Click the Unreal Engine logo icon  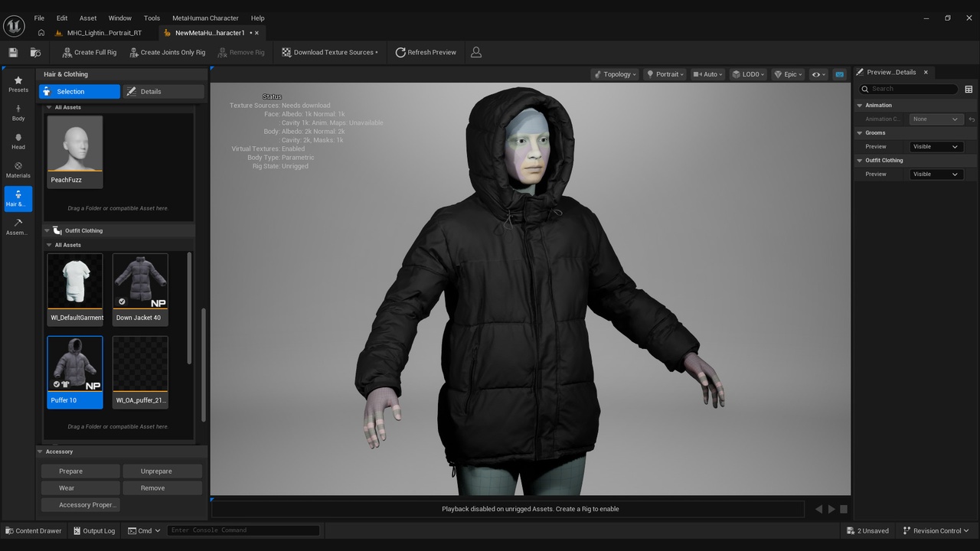14,25
